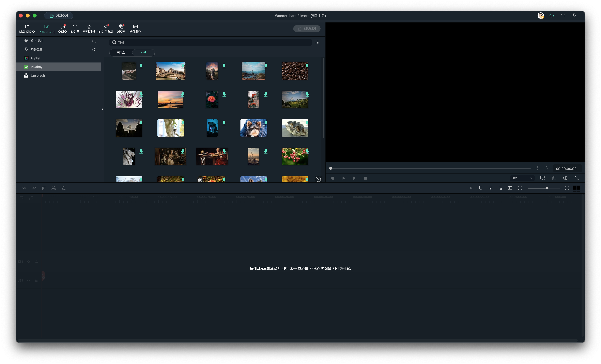Click the snapshot camera icon
601x364 pixels.
554,178
